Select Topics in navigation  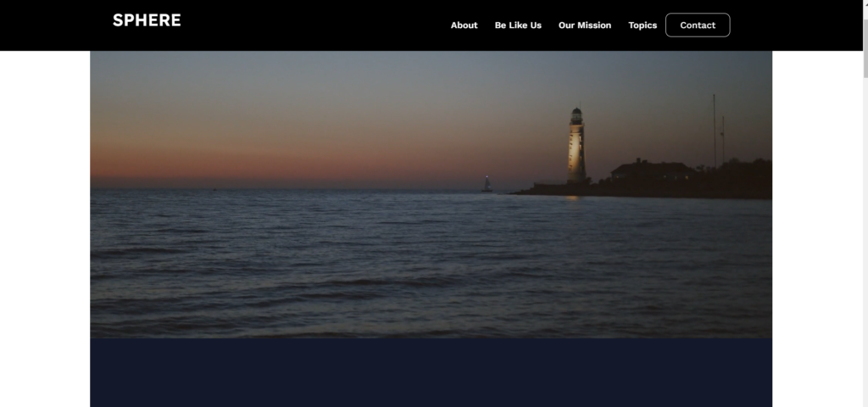coord(643,25)
